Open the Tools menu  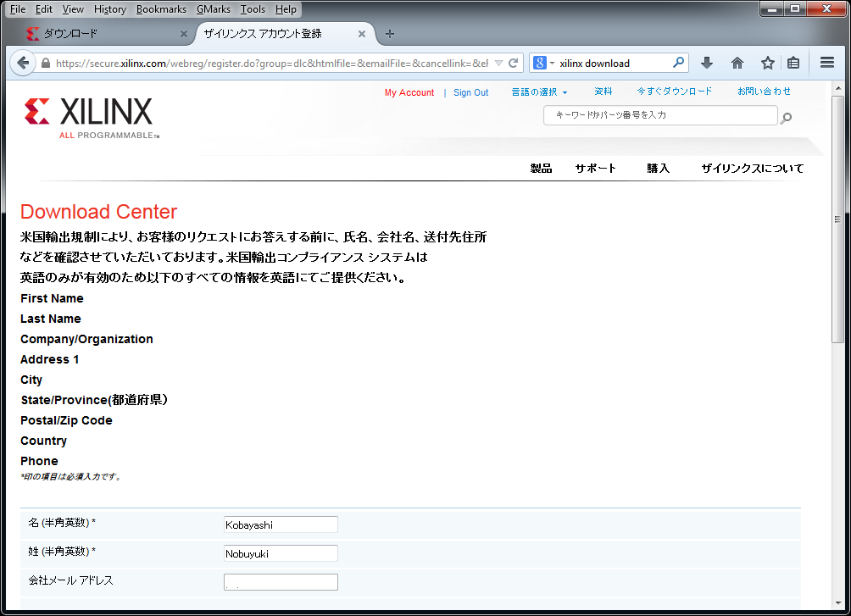[x=253, y=9]
